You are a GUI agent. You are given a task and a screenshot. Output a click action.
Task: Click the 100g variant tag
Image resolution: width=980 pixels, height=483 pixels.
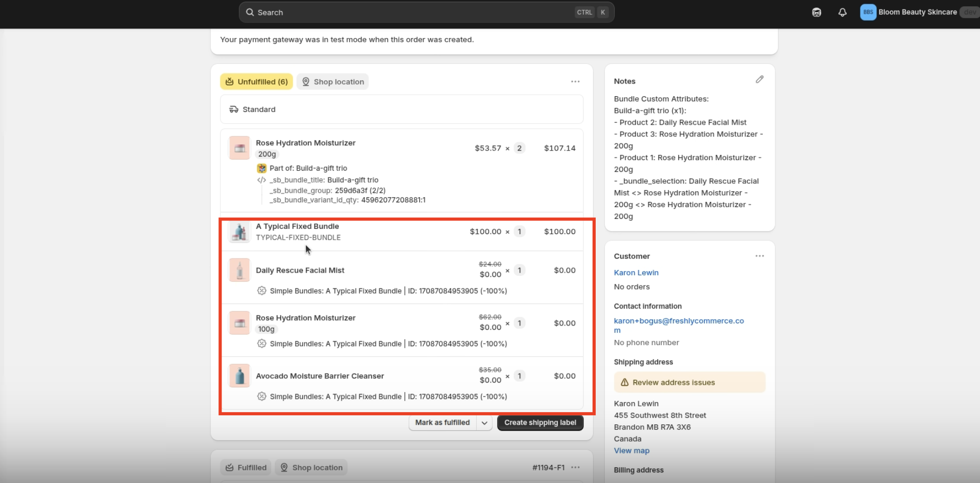click(266, 329)
